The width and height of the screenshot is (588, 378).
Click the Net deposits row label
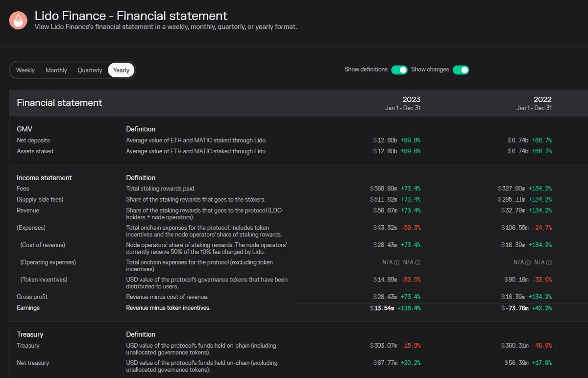(33, 140)
